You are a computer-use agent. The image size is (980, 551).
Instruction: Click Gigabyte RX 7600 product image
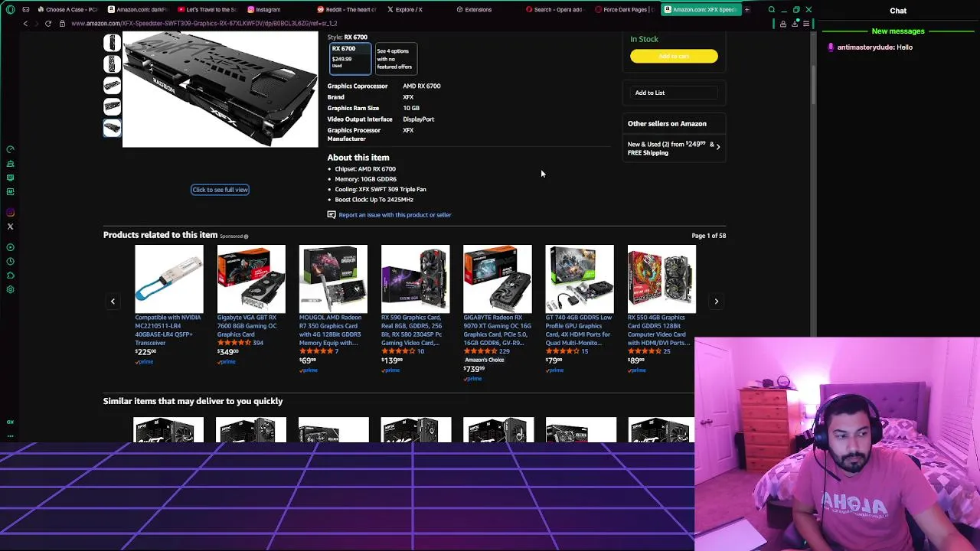[x=251, y=279]
